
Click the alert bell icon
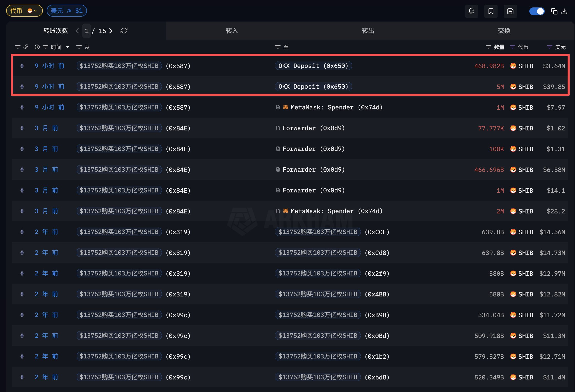tap(471, 11)
